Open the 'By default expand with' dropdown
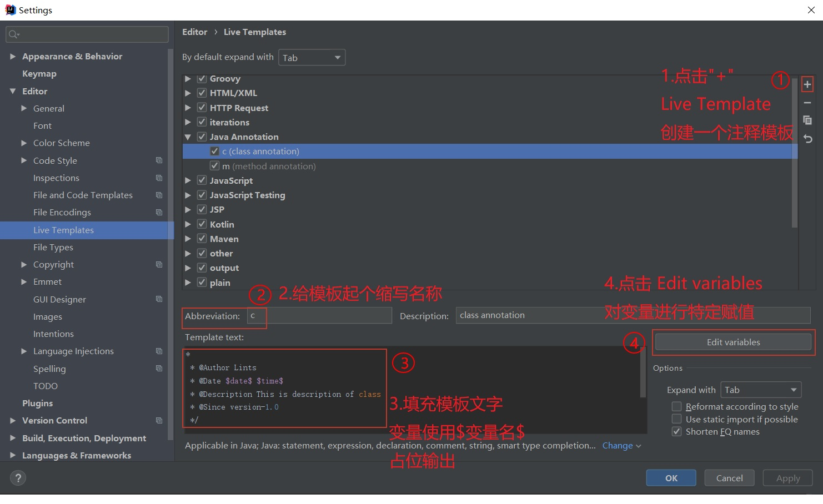 312,57
